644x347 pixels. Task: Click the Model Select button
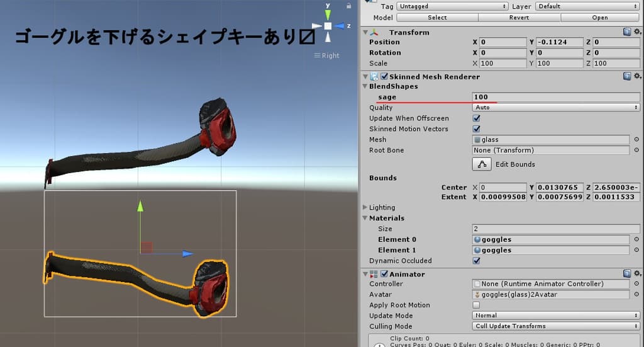tap(437, 18)
